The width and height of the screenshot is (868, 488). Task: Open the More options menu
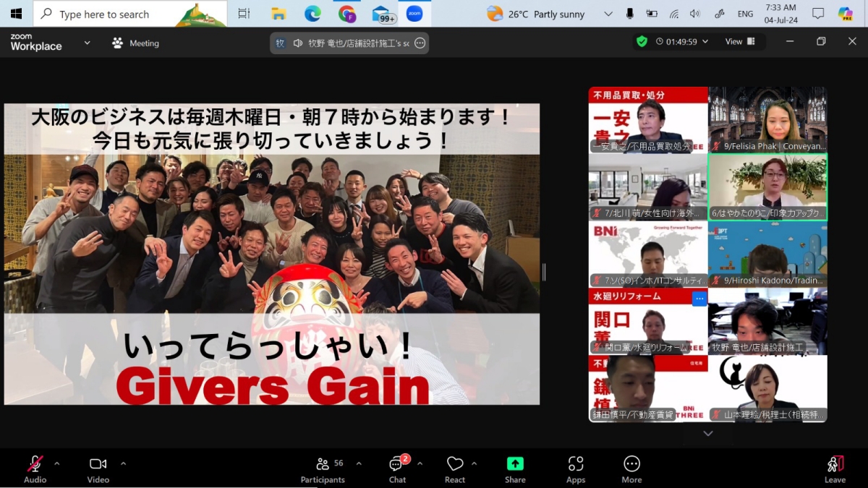tap(631, 468)
